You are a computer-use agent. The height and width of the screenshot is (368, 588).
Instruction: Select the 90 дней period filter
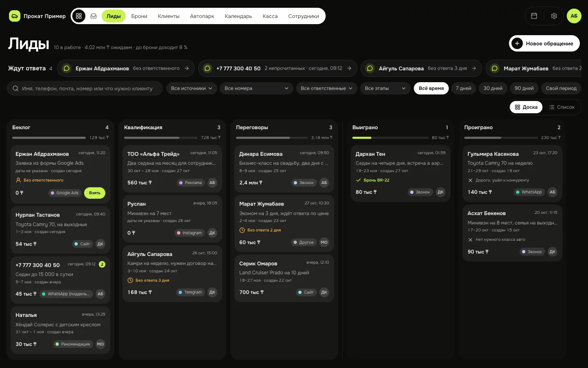(524, 88)
